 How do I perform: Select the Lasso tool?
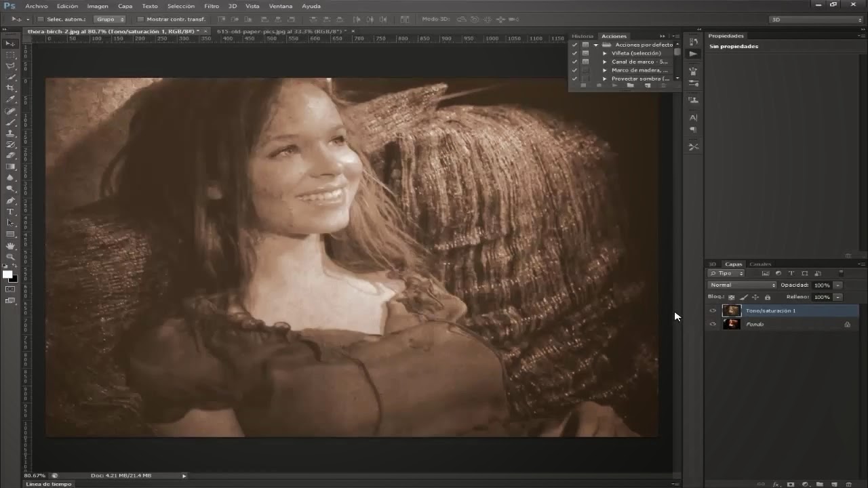coord(10,66)
